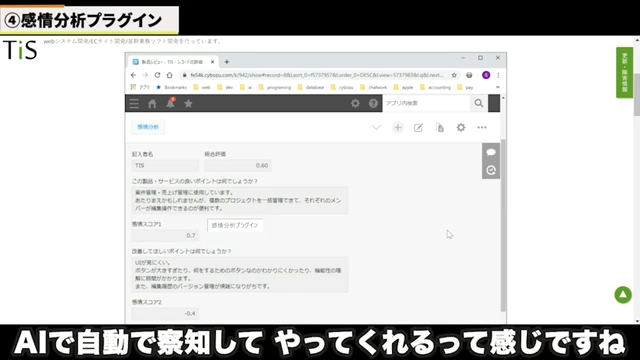The height and width of the screenshot is (360, 640).
Task: Open the accounting bookmark folder
Action: pos(435,87)
